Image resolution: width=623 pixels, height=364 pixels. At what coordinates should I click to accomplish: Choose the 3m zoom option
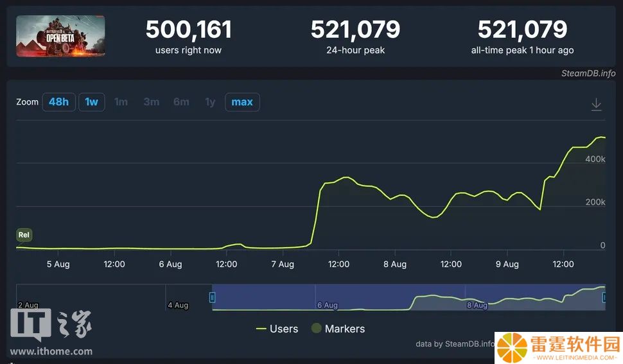click(152, 102)
